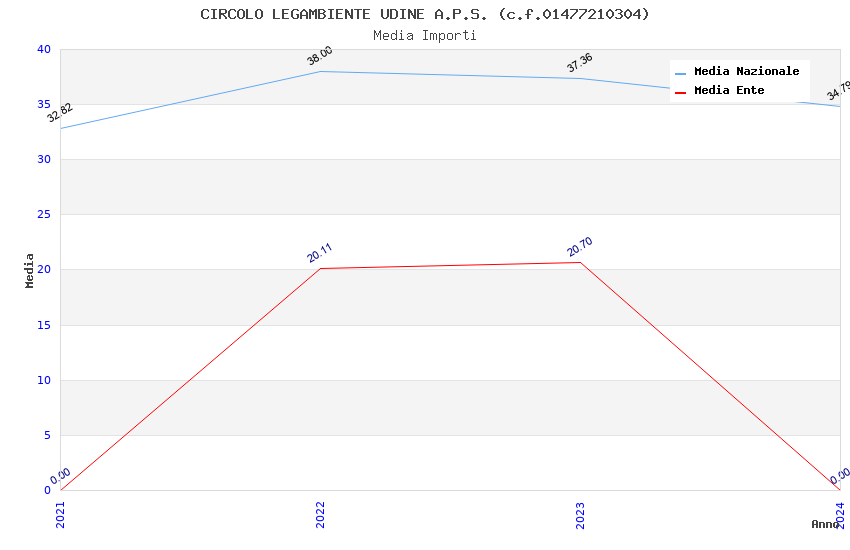Click the Media y-axis title
The height and width of the screenshot is (550, 850).
pos(30,270)
